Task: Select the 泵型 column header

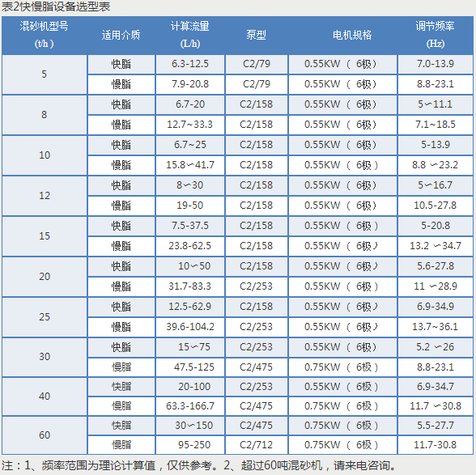Action: (x=256, y=36)
